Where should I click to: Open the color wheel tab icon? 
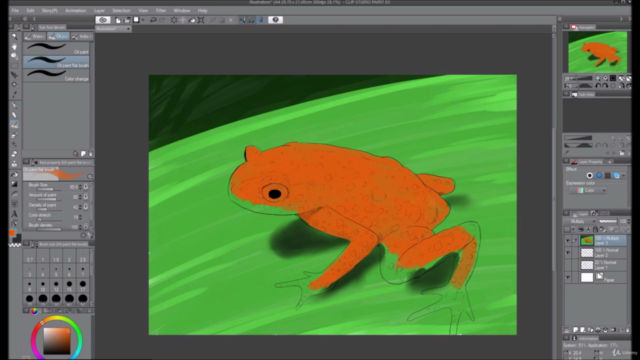[34, 311]
